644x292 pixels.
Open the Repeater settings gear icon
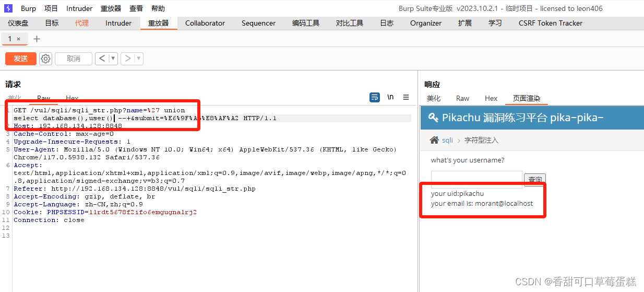[x=46, y=59]
